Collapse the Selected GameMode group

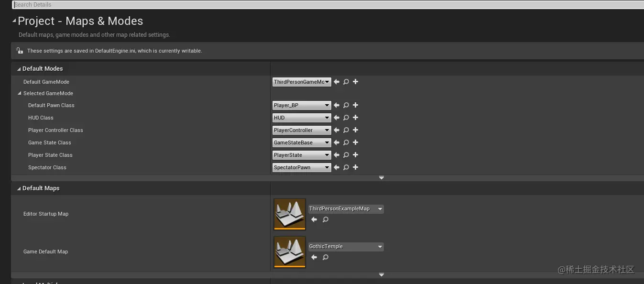(x=20, y=93)
